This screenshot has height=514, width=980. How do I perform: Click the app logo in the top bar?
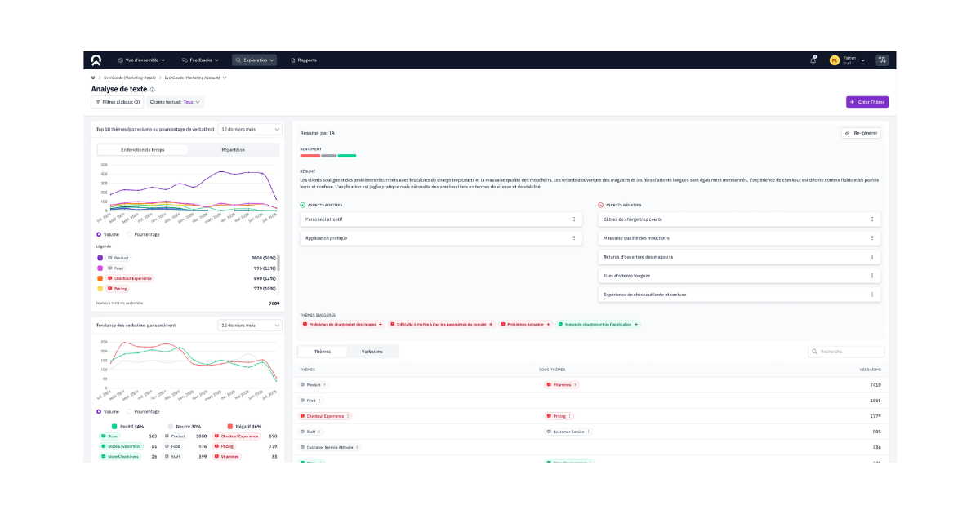[x=96, y=60]
